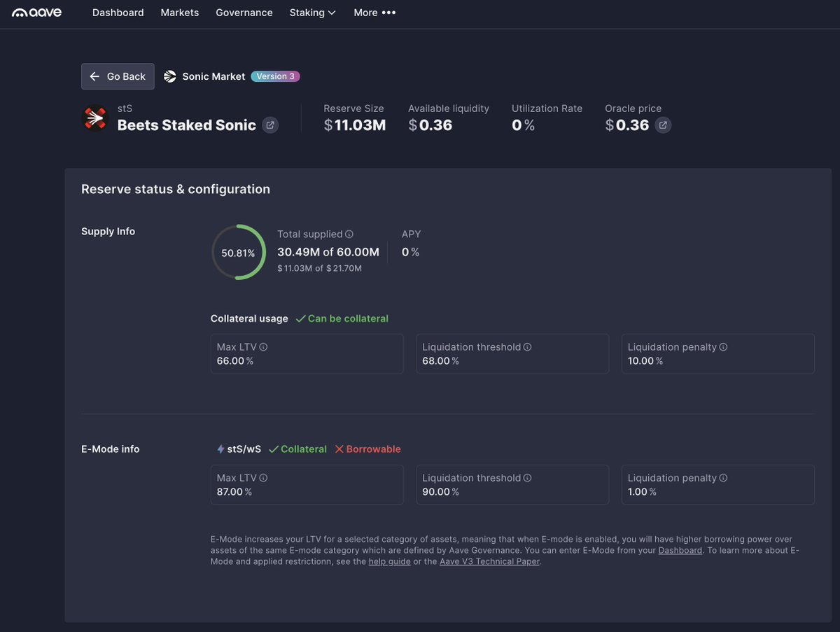Click the Liquidation threshold 68.00% value
This screenshot has width=840, height=632.
click(x=441, y=361)
